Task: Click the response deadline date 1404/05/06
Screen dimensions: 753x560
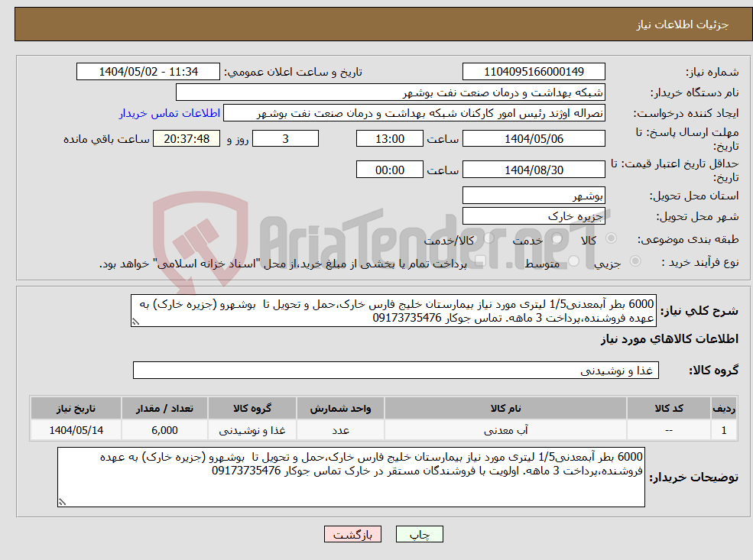Action: tap(534, 139)
